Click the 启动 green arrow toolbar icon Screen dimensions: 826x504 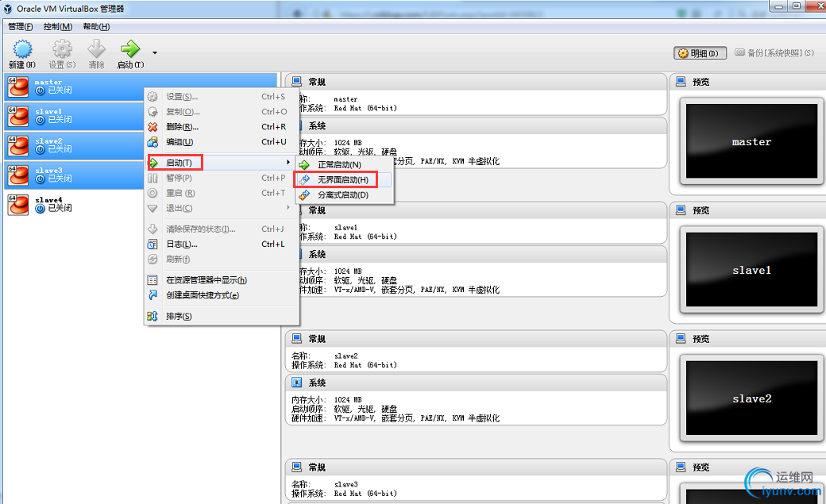pyautogui.click(x=130, y=49)
